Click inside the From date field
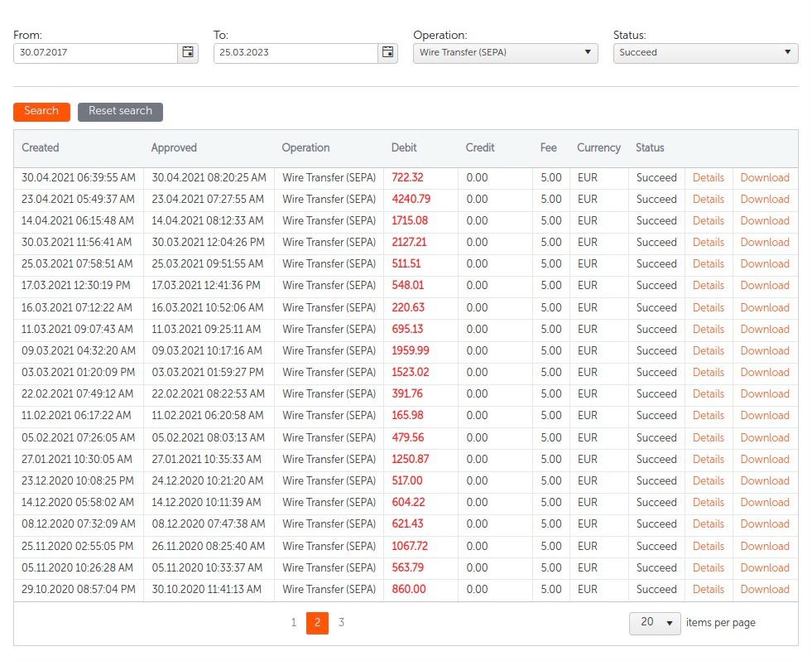This screenshot has width=812, height=661. 95,52
